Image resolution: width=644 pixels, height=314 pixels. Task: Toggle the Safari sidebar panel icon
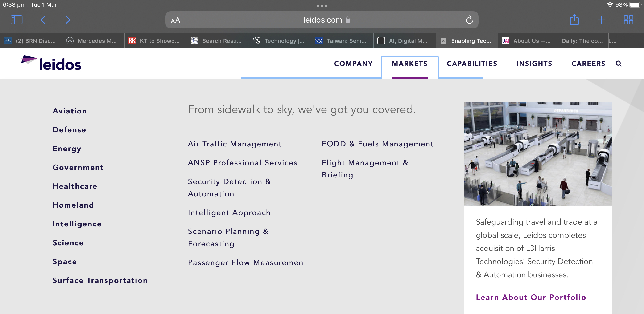(x=17, y=20)
